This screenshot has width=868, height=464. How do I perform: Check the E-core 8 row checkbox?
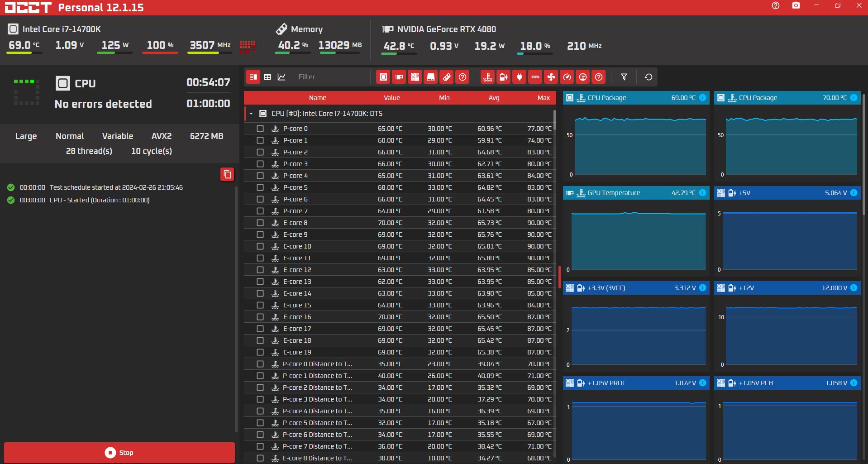pyautogui.click(x=260, y=223)
